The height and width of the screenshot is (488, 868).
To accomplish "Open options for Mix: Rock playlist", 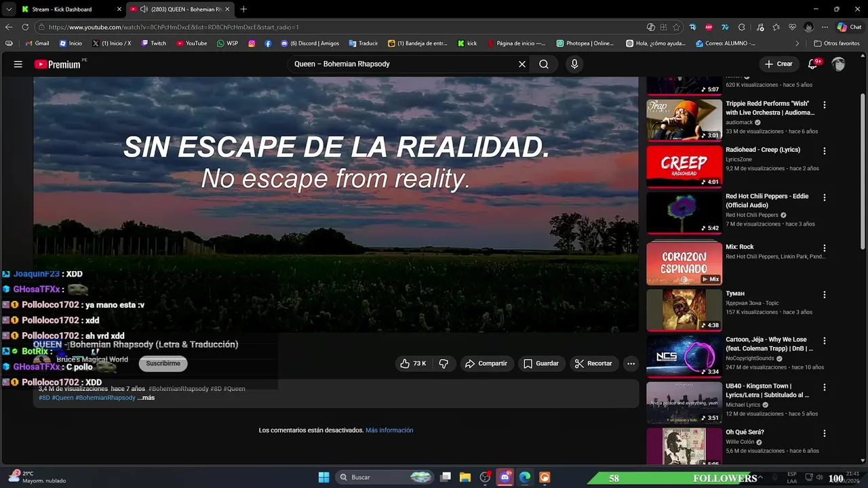I will 825,248.
